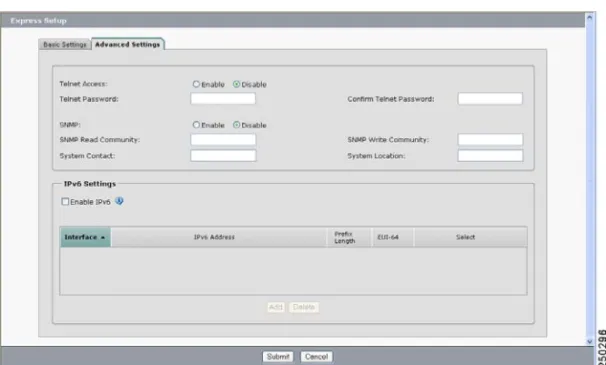The width and height of the screenshot is (606, 365).
Task: Click the EUI-64 column header
Action: tap(392, 237)
